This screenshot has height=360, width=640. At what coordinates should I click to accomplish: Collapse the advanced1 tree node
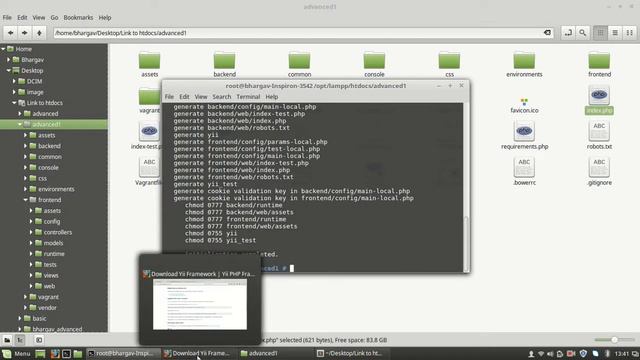20,124
